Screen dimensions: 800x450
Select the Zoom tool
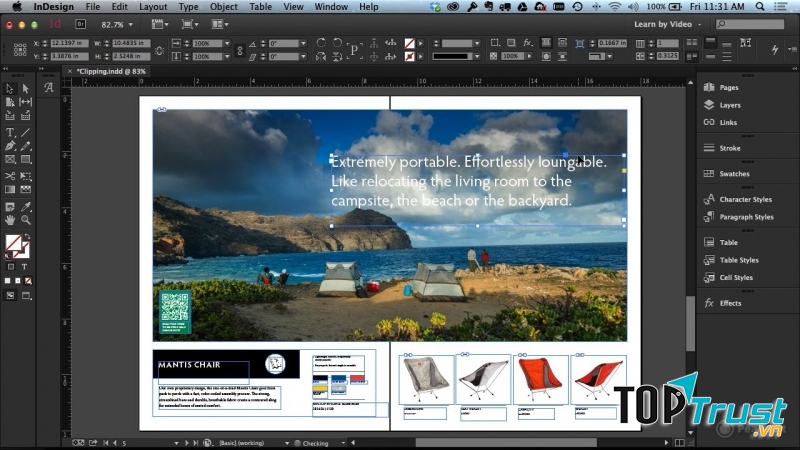pos(26,220)
